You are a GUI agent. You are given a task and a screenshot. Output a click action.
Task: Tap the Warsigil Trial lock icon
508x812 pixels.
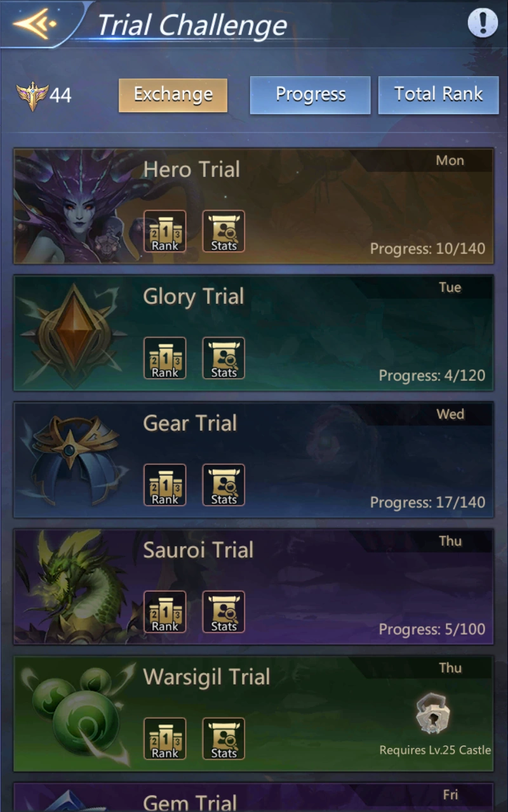tap(434, 714)
